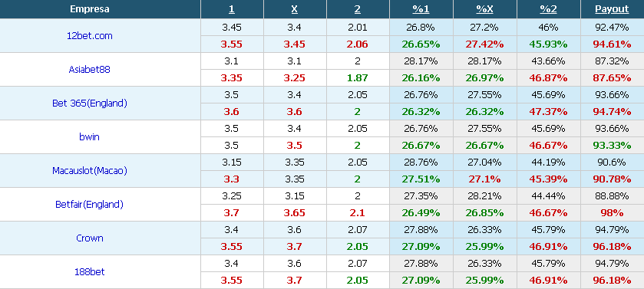Open the bwin bookmaker link
This screenshot has width=644, height=289.
click(x=90, y=137)
